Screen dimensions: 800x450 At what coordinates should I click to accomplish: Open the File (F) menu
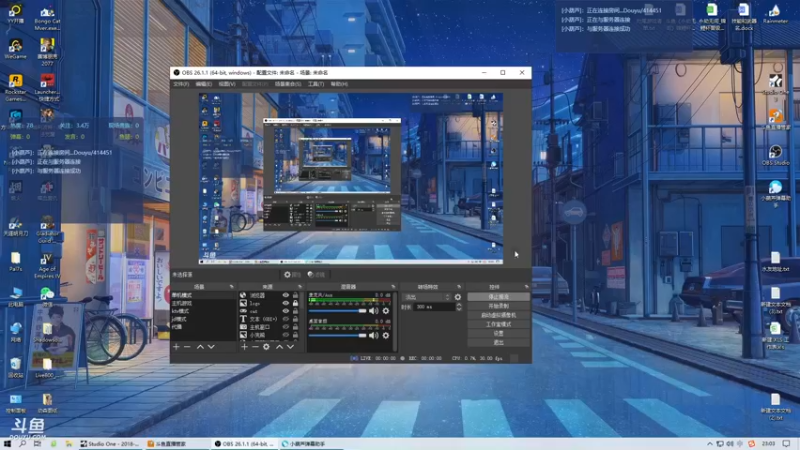pyautogui.click(x=181, y=84)
